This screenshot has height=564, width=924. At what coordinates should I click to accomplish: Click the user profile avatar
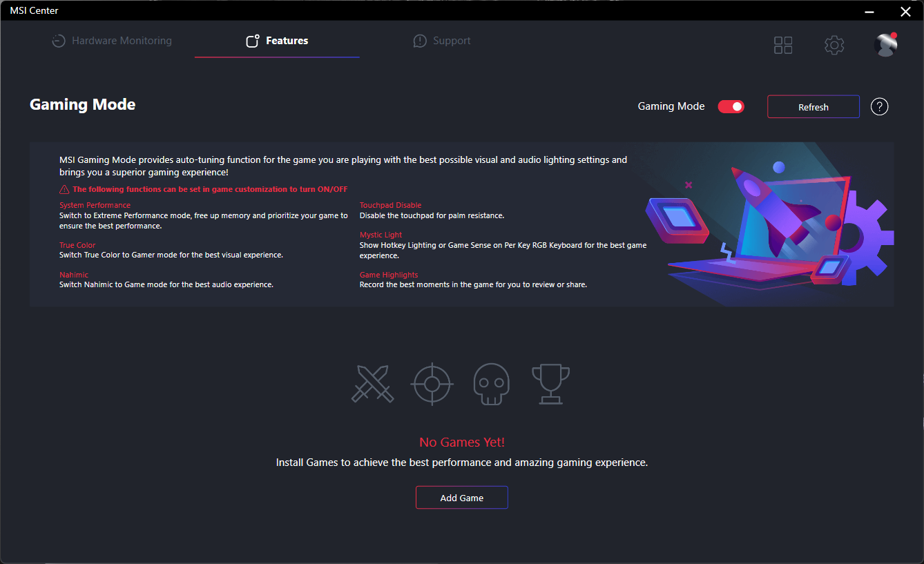coord(885,45)
